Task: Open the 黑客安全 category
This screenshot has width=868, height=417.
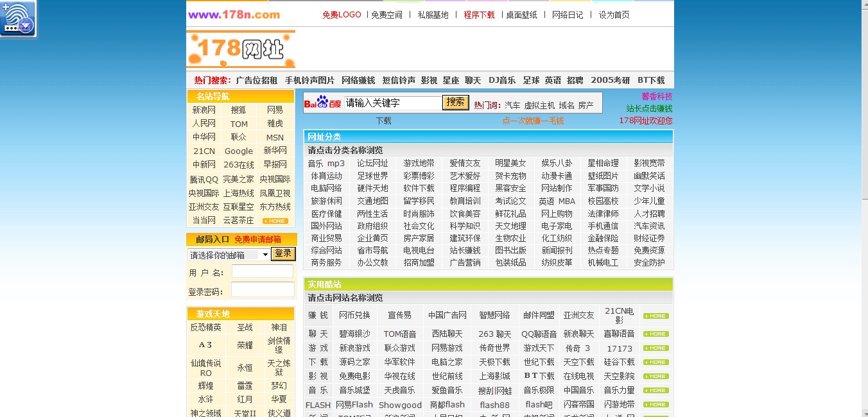Action: click(x=510, y=189)
